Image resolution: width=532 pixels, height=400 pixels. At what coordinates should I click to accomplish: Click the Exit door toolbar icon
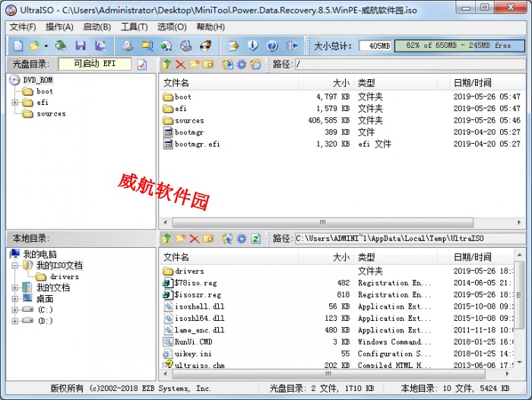point(292,46)
